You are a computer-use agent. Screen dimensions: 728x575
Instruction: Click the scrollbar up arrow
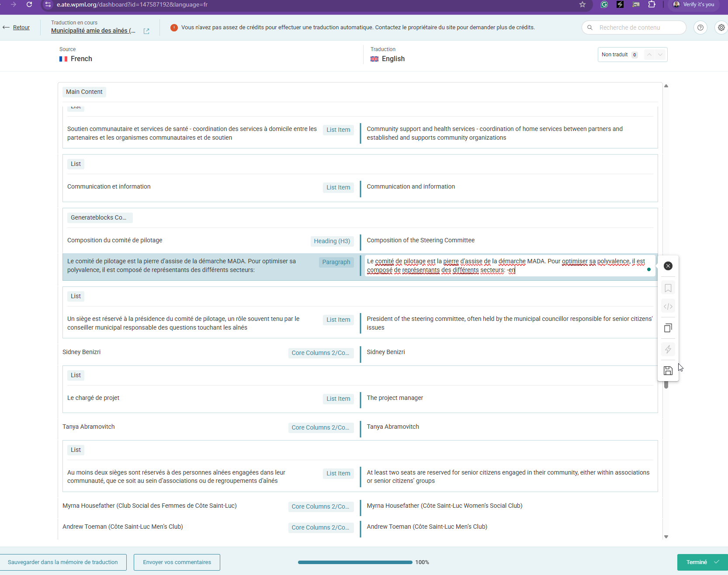666,86
